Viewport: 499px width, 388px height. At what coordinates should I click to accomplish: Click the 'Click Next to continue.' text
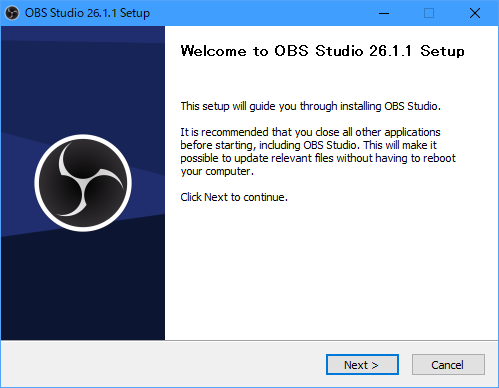(234, 197)
